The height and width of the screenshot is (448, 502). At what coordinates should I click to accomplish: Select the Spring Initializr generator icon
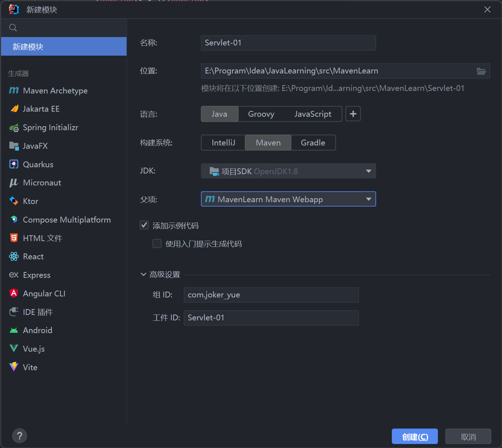tap(14, 128)
